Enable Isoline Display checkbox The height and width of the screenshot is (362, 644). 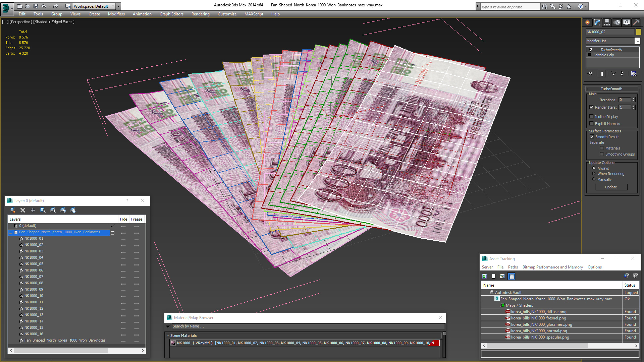coord(592,117)
